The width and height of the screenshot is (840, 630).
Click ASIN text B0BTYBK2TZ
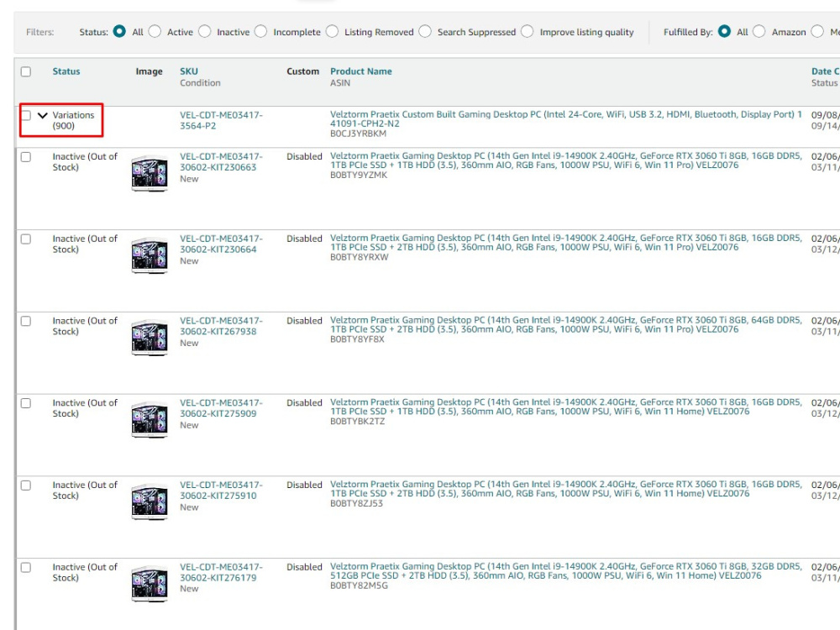[x=357, y=421]
